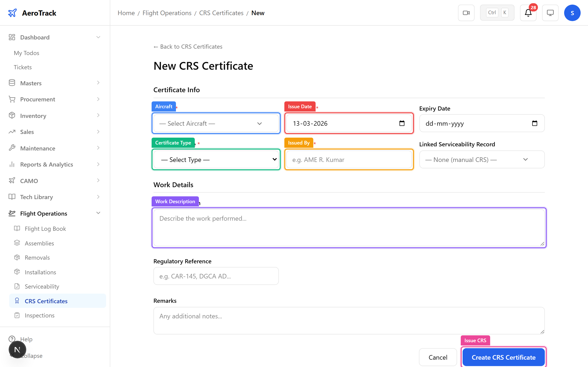Click the video camera icon in header
This screenshot has height=367, width=588.
[x=466, y=13]
